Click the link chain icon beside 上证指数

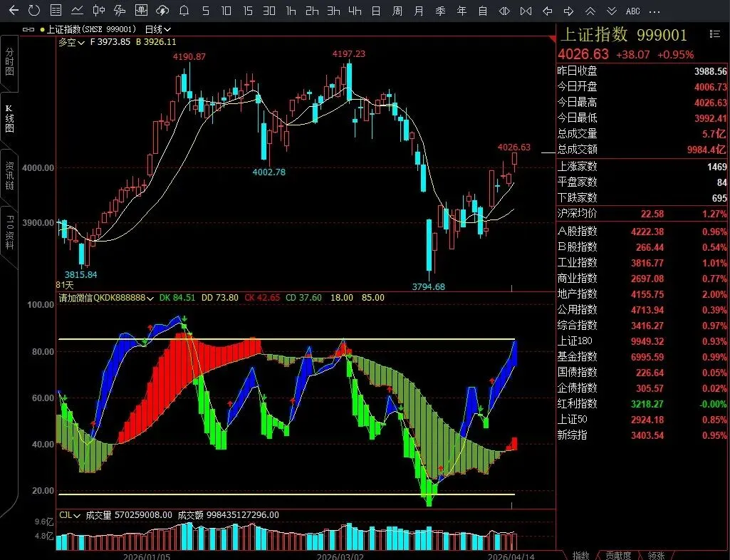[28, 29]
